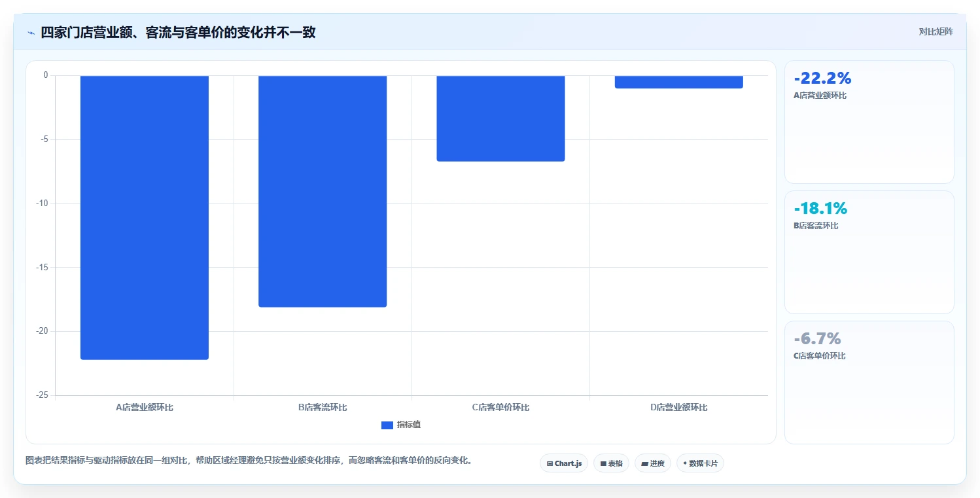Select the Chart.js chip

coord(564,463)
